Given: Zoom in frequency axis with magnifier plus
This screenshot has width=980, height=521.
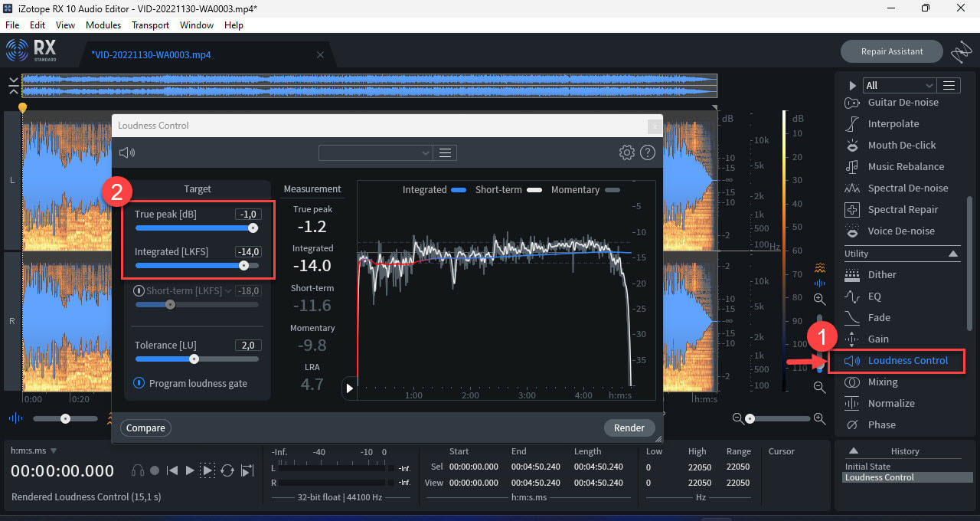Looking at the screenshot, I should (819, 300).
